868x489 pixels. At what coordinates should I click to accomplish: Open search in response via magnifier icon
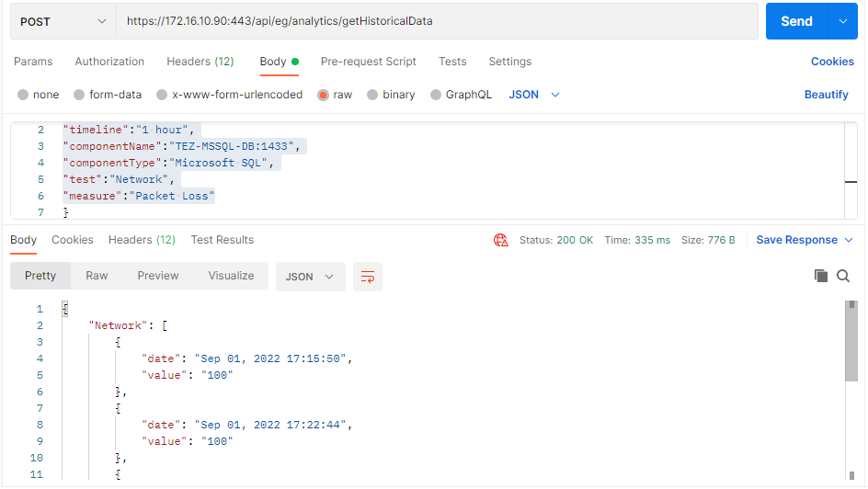[842, 276]
